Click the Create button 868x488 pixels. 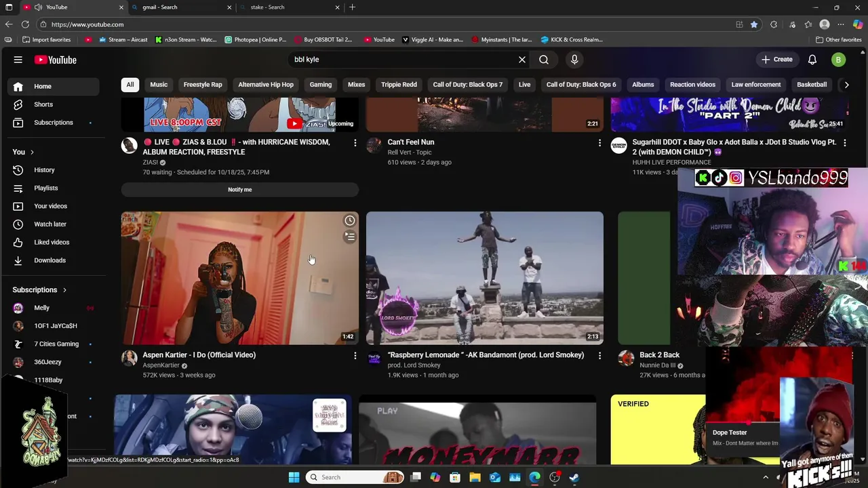point(777,60)
